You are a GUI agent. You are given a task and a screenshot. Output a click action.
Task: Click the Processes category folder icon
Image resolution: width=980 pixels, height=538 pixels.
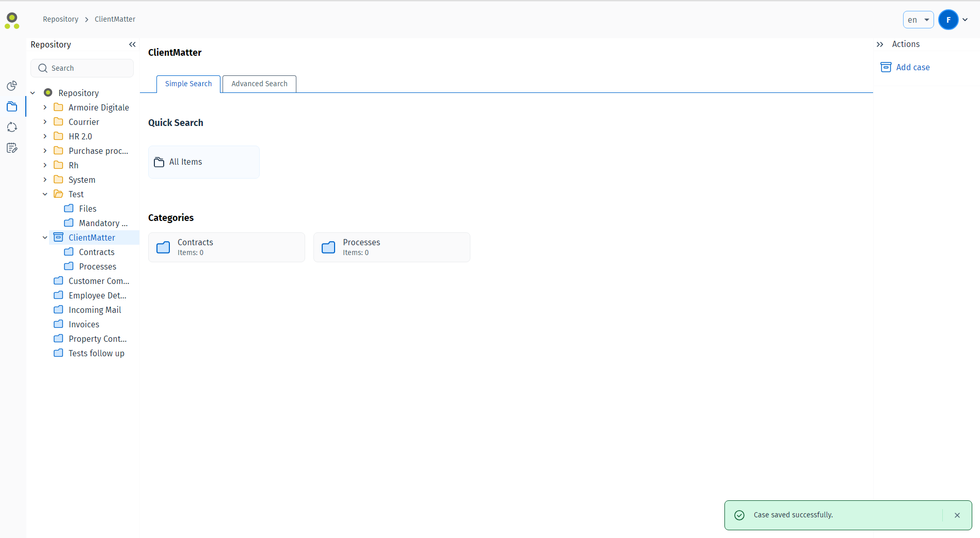click(x=328, y=247)
